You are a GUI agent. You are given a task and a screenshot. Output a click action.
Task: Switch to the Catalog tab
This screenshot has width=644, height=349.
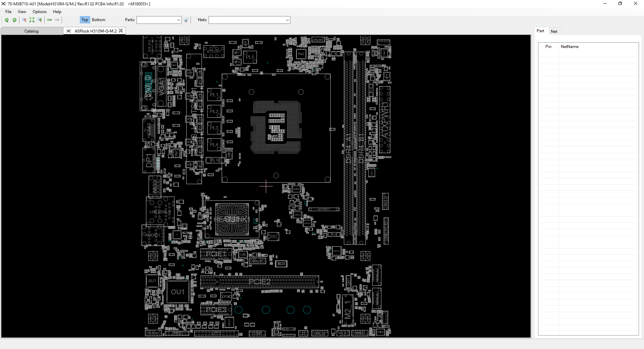tap(32, 31)
